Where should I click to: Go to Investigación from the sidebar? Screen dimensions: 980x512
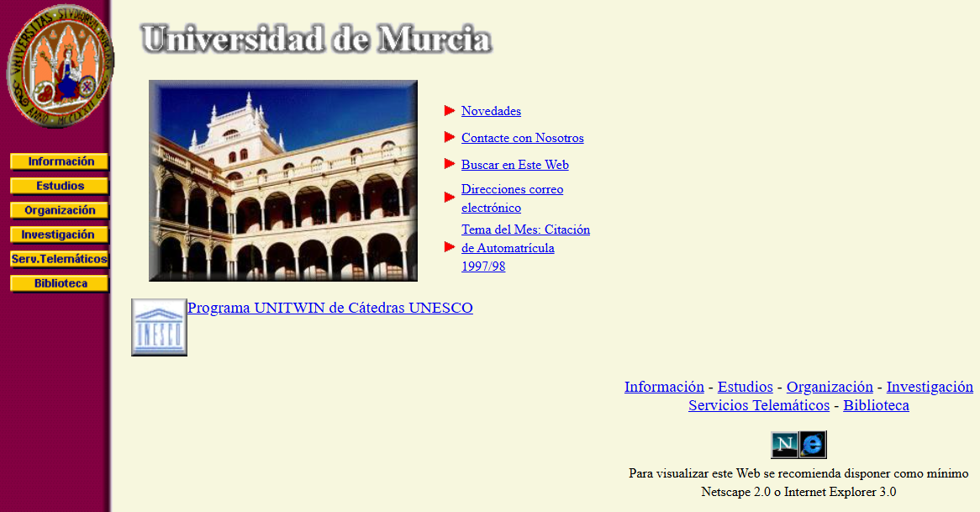(x=60, y=235)
